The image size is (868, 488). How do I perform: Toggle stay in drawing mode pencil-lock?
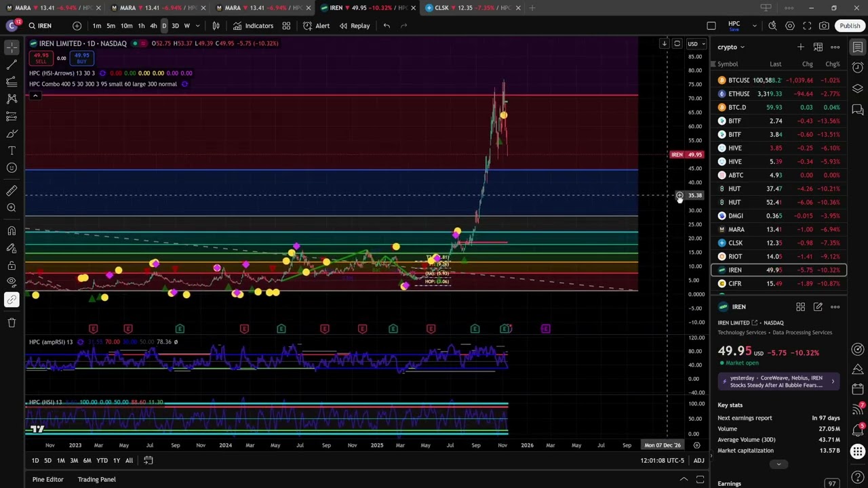[12, 248]
